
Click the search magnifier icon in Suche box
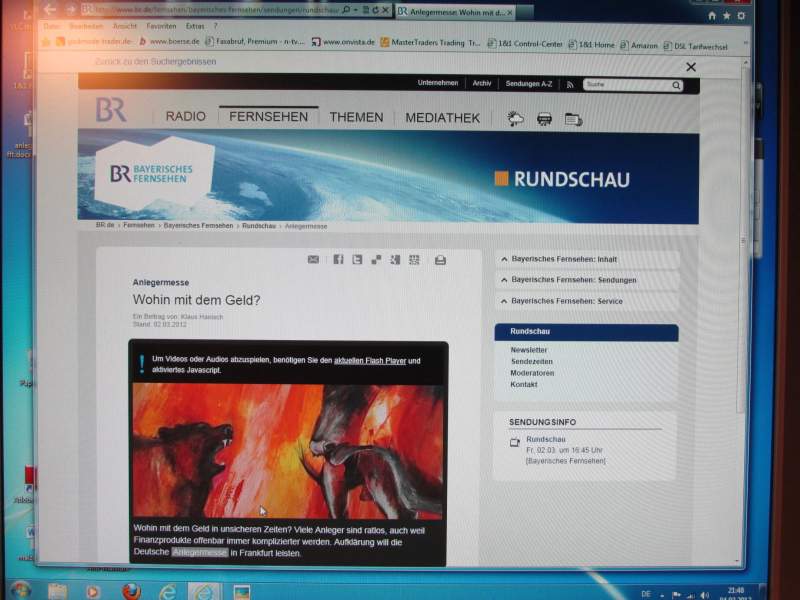click(x=676, y=86)
